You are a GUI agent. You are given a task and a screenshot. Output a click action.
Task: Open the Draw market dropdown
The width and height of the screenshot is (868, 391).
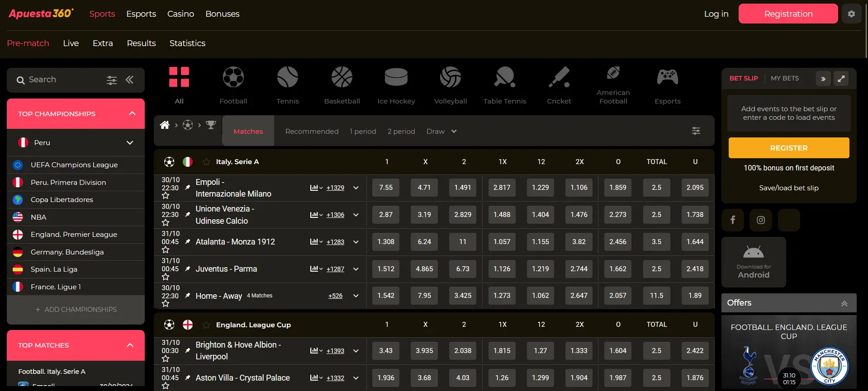pyautogui.click(x=441, y=131)
